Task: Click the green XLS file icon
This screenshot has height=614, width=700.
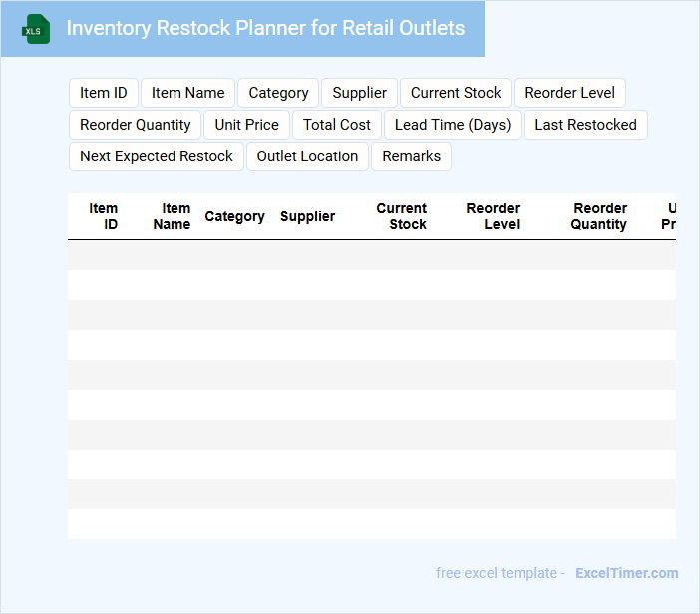Action: pos(36,29)
